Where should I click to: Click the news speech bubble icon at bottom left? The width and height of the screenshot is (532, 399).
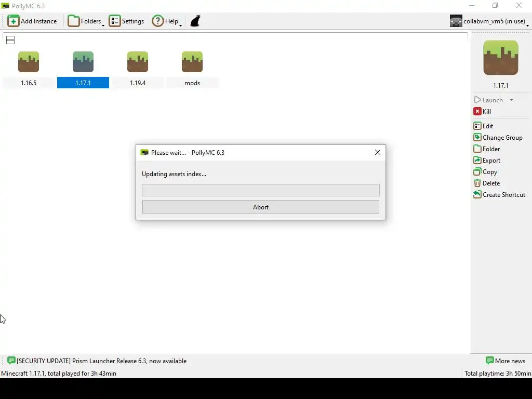point(11,361)
